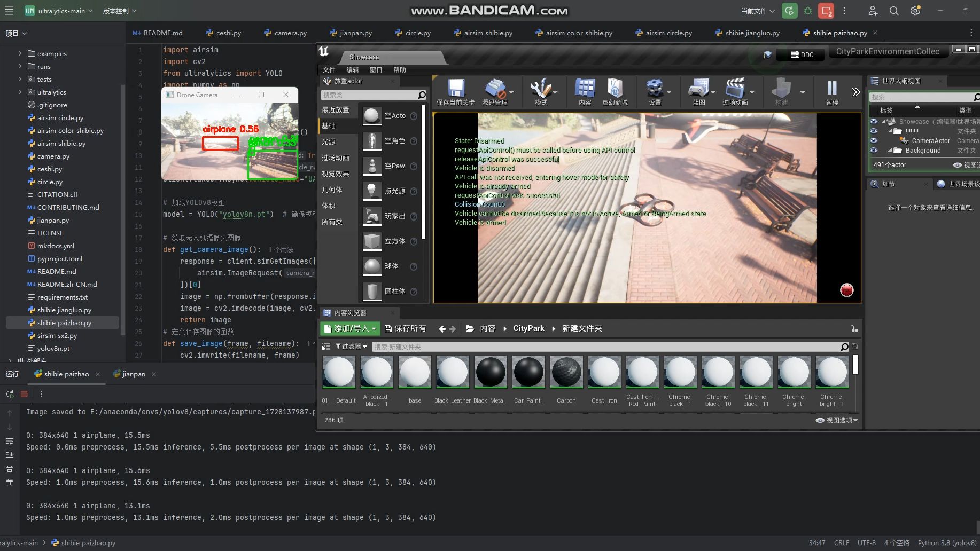Viewport: 980px width, 551px height.
Task: Select the Lights category in Place Actors
Action: point(329,141)
